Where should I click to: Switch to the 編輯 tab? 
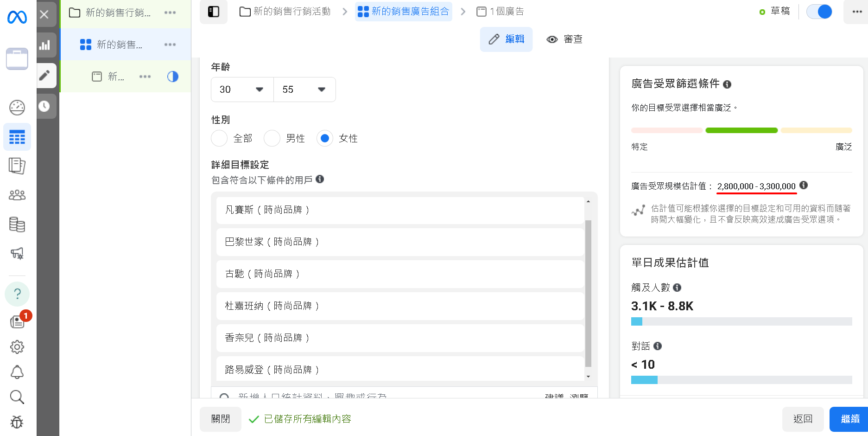click(506, 39)
